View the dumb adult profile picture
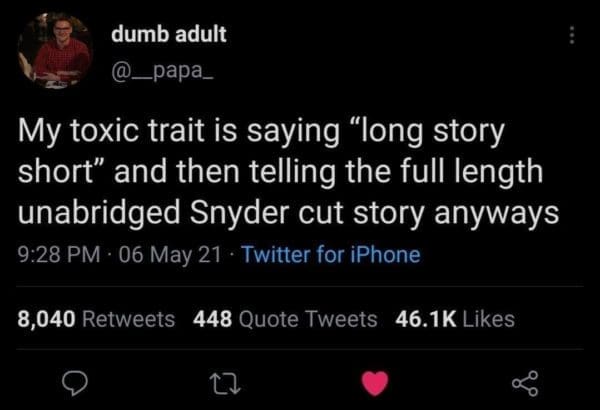This screenshot has width=600, height=410. pyautogui.click(x=58, y=50)
